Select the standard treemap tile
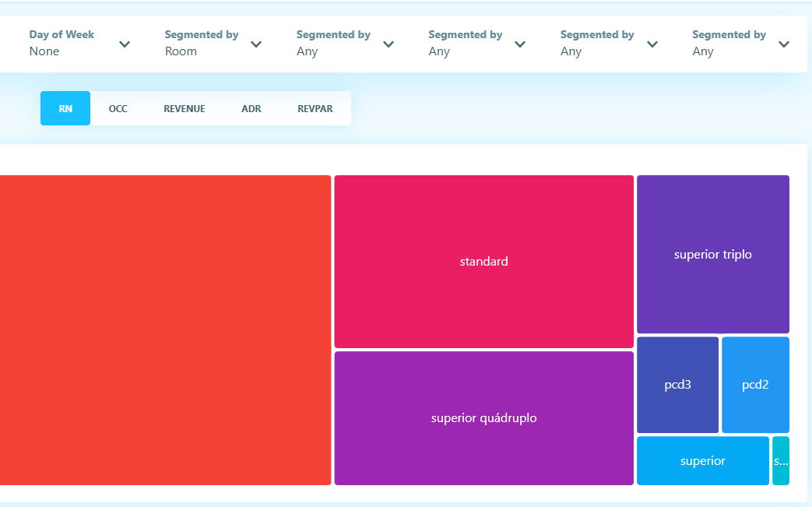This screenshot has width=812, height=507. [x=483, y=262]
